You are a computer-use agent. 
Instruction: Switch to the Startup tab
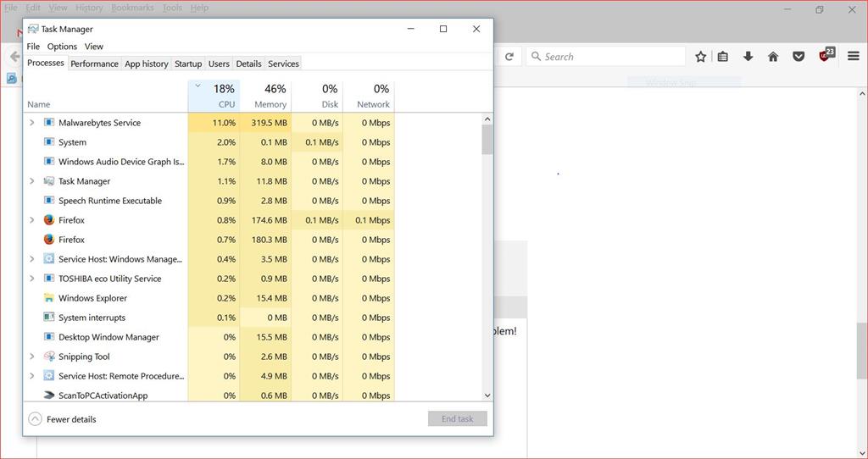pyautogui.click(x=188, y=64)
